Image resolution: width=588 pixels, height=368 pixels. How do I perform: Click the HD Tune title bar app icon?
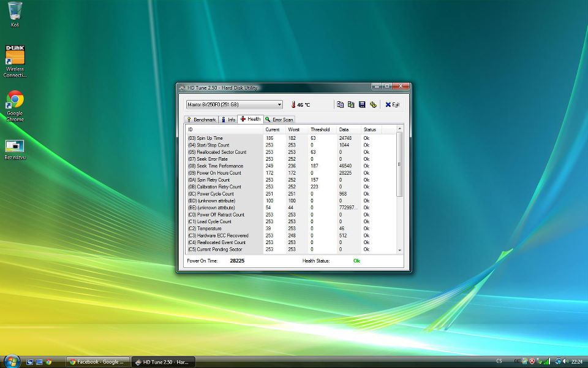tap(183, 88)
